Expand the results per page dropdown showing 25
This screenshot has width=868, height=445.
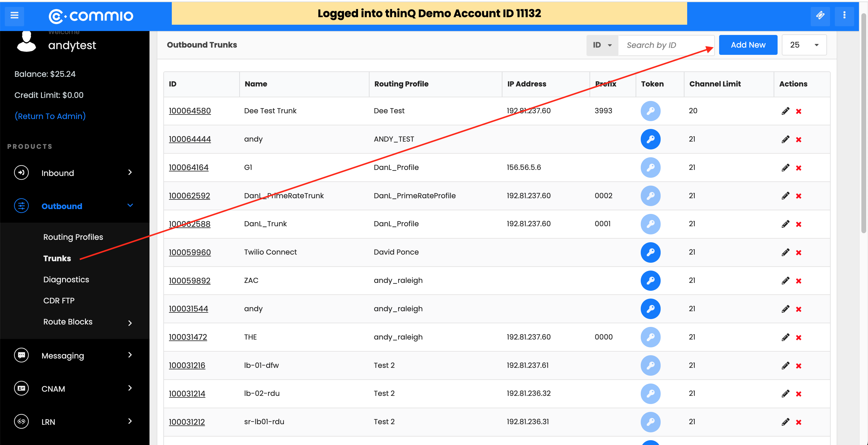click(804, 44)
